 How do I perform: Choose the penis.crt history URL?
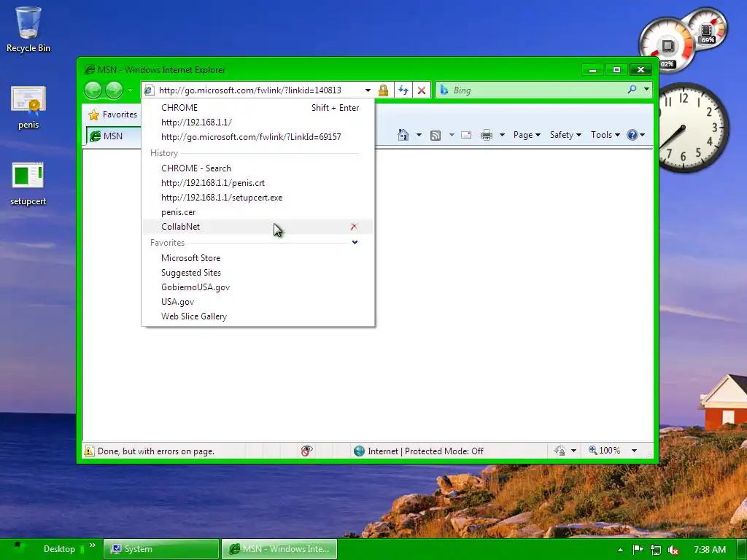click(258, 183)
